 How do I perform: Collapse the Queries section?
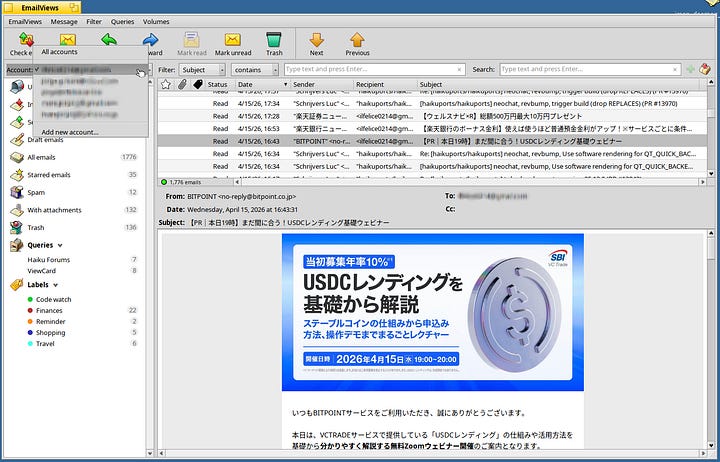tap(60, 246)
